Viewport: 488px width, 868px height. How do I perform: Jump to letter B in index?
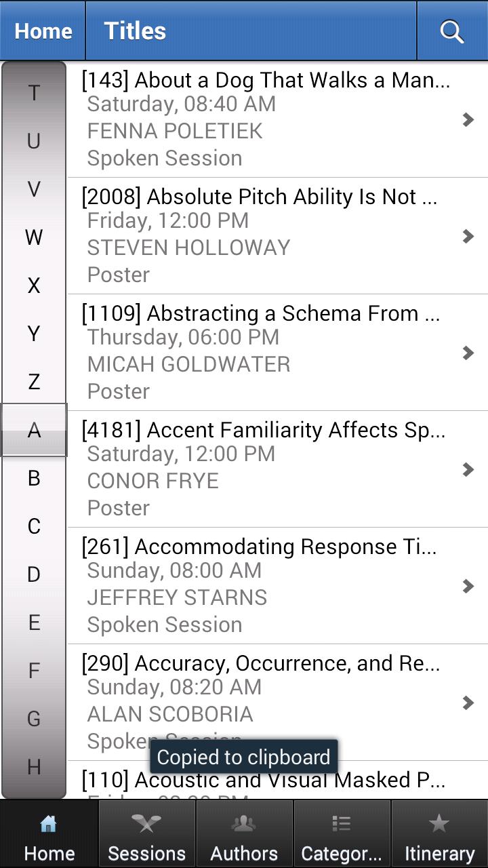(x=34, y=478)
